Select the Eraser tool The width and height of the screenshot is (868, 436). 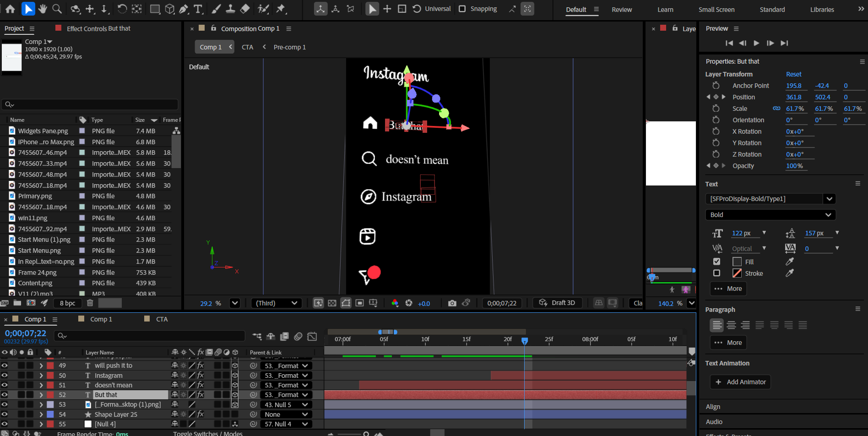click(x=245, y=9)
